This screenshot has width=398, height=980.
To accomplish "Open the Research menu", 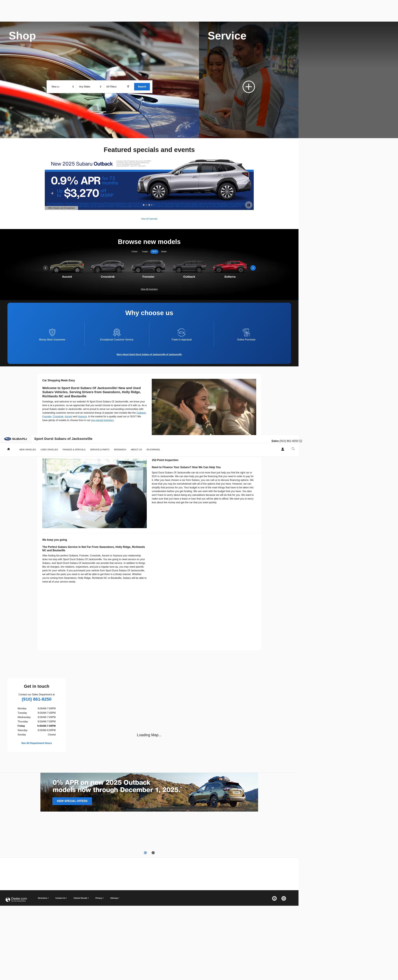I will [120, 449].
